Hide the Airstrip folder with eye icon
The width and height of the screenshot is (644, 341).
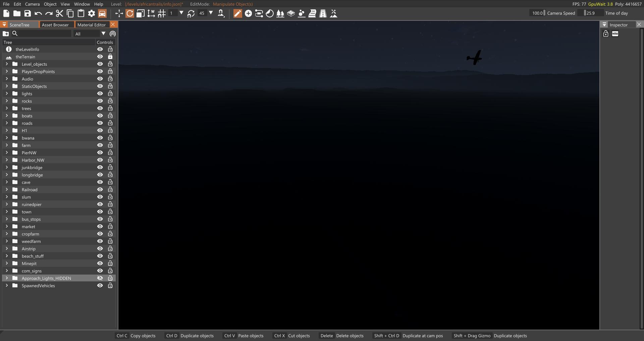(x=100, y=248)
